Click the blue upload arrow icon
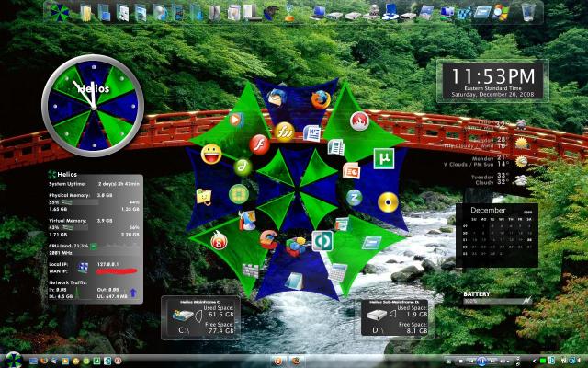 [133, 293]
